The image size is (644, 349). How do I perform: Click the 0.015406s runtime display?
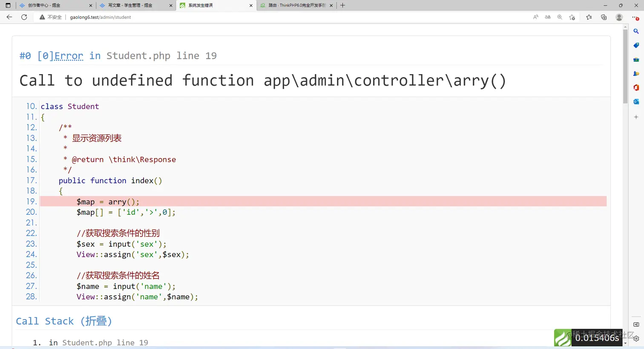597,338
